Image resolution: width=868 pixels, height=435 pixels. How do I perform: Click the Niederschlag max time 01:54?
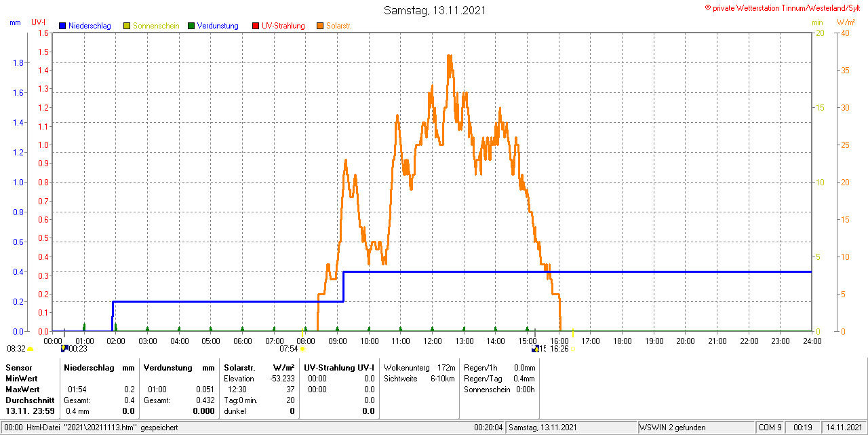tap(77, 390)
